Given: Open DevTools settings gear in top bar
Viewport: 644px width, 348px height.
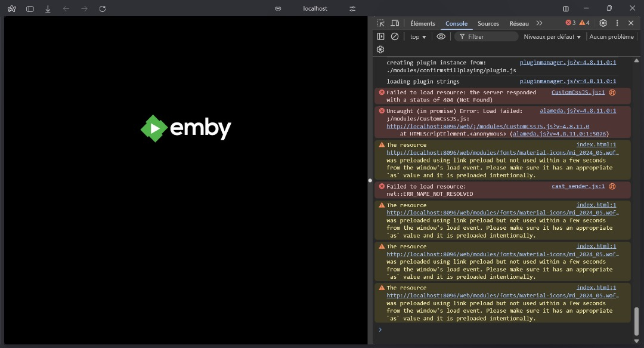Looking at the screenshot, I should coord(603,23).
